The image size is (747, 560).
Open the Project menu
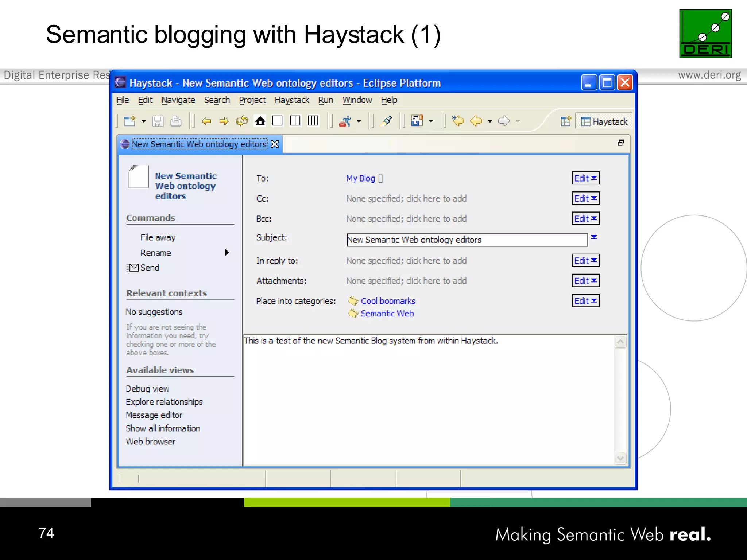click(x=252, y=100)
